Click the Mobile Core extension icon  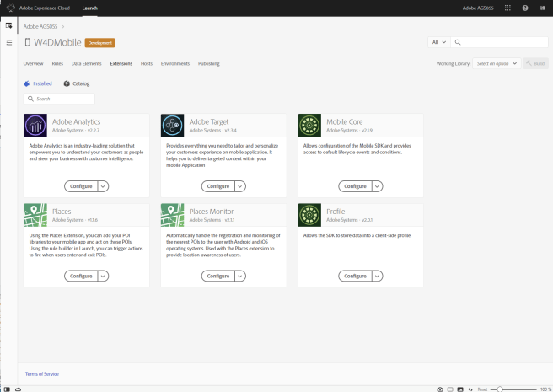click(x=309, y=126)
